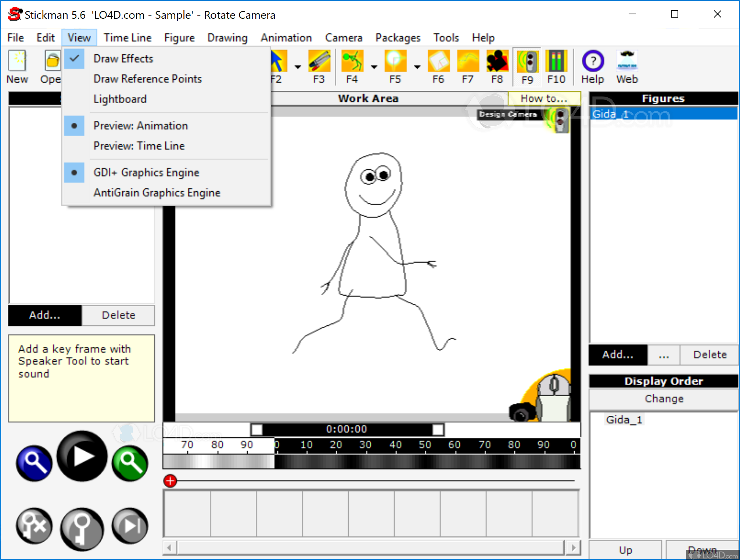740x560 pixels.
Task: Open the F5 tool dropdown options
Action: [417, 67]
